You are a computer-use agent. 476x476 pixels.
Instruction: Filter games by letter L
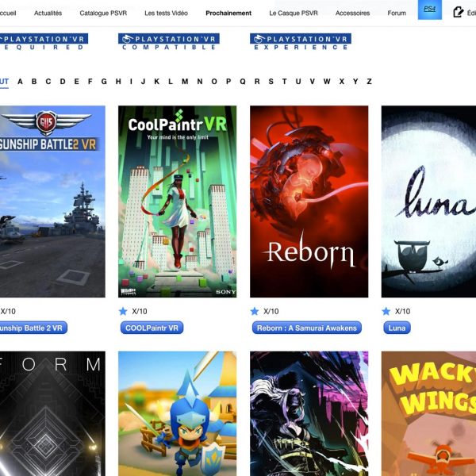coord(171,82)
